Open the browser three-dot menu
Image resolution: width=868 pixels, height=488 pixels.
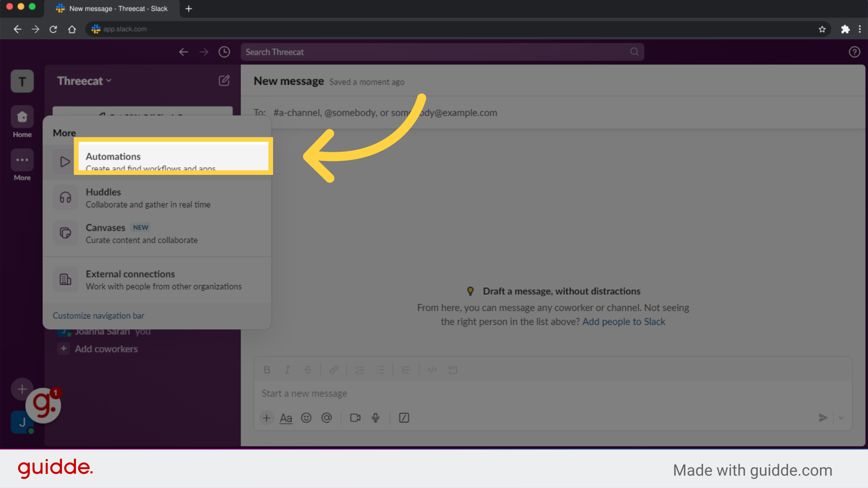860,29
